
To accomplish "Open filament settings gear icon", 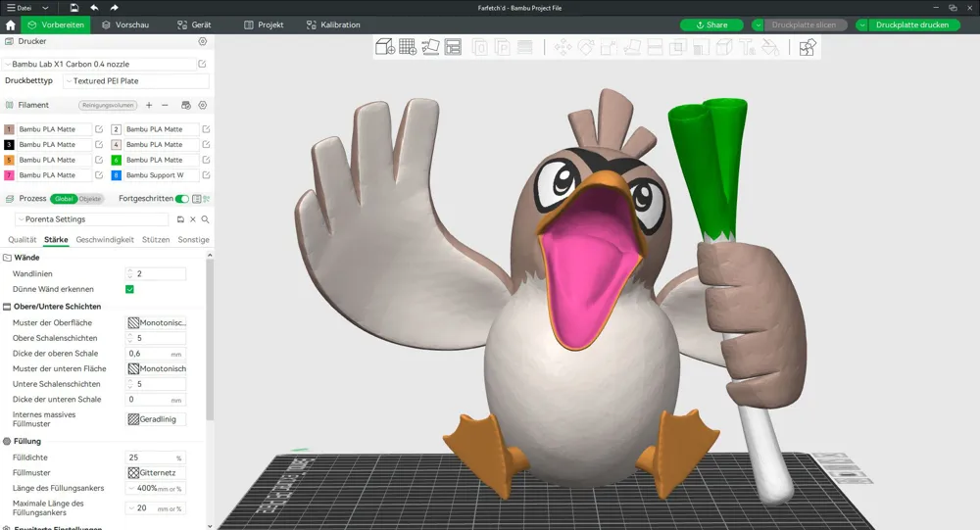I will 203,105.
